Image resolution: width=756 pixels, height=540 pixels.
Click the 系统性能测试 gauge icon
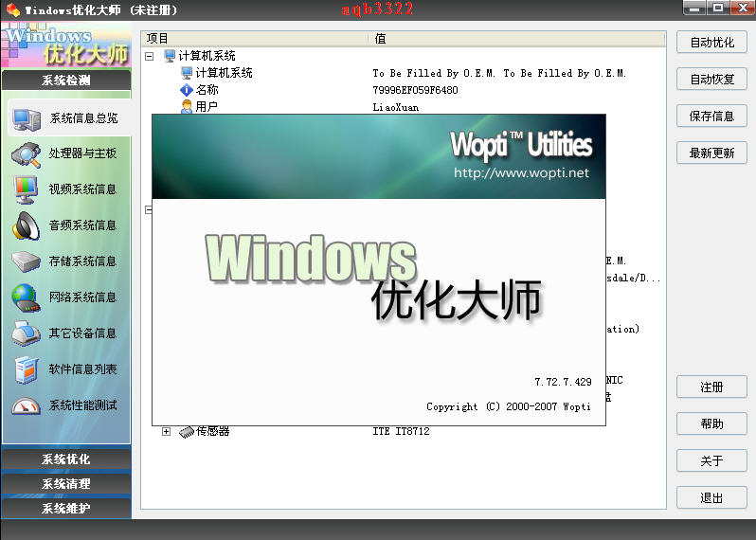26,406
